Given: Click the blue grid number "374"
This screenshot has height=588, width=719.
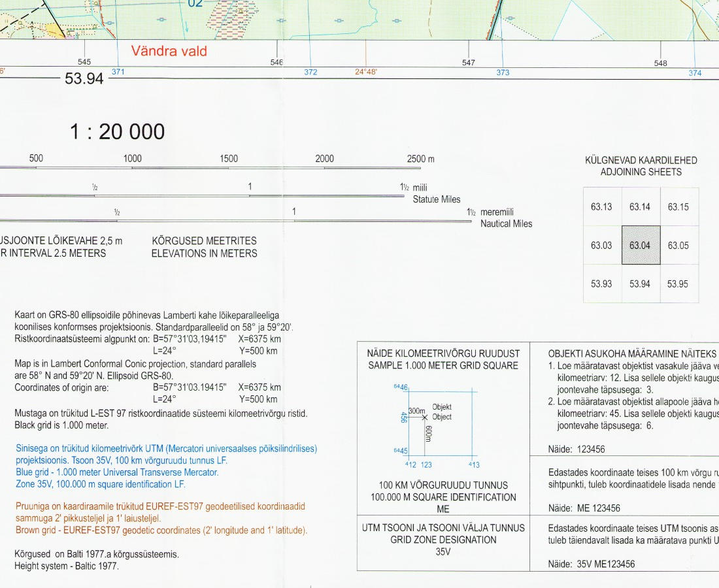Looking at the screenshot, I should [695, 73].
